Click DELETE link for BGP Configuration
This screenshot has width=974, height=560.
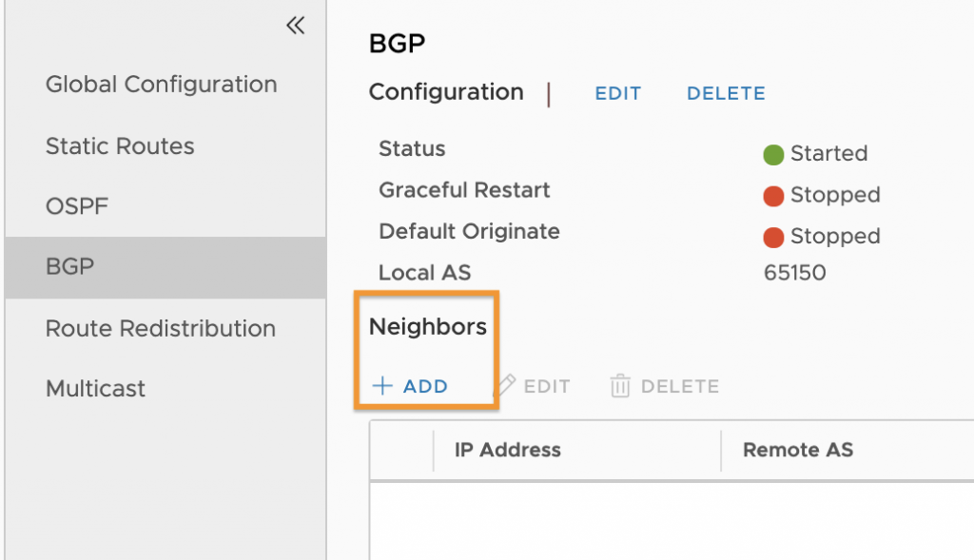pos(726,93)
